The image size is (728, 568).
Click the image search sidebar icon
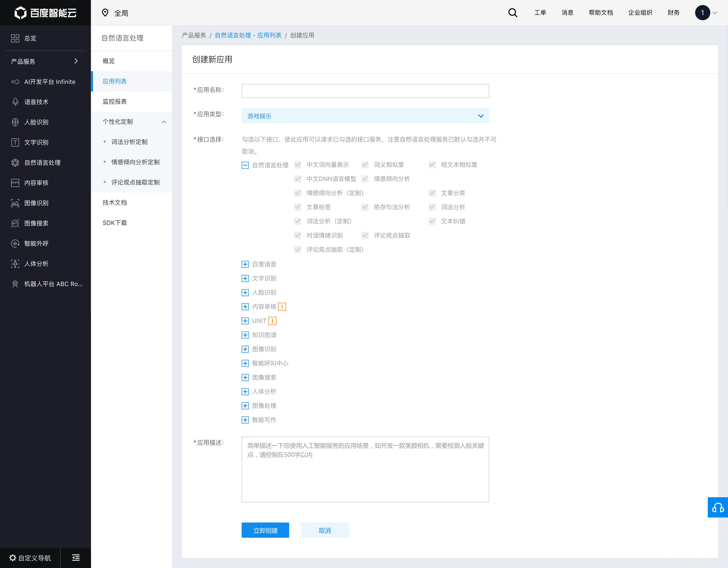[15, 223]
